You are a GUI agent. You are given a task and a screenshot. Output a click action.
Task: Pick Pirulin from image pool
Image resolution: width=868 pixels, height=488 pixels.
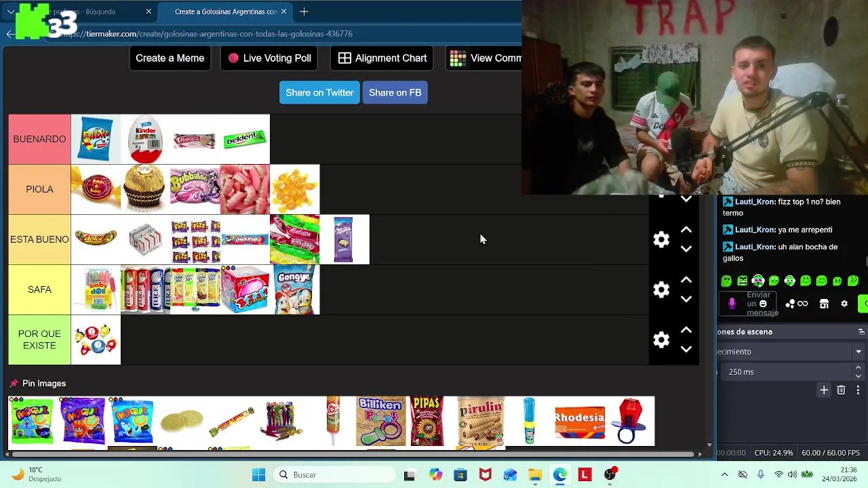click(480, 422)
